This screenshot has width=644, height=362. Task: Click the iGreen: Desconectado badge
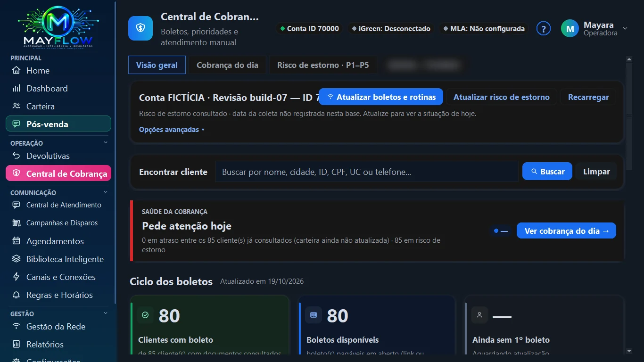pyautogui.click(x=391, y=29)
